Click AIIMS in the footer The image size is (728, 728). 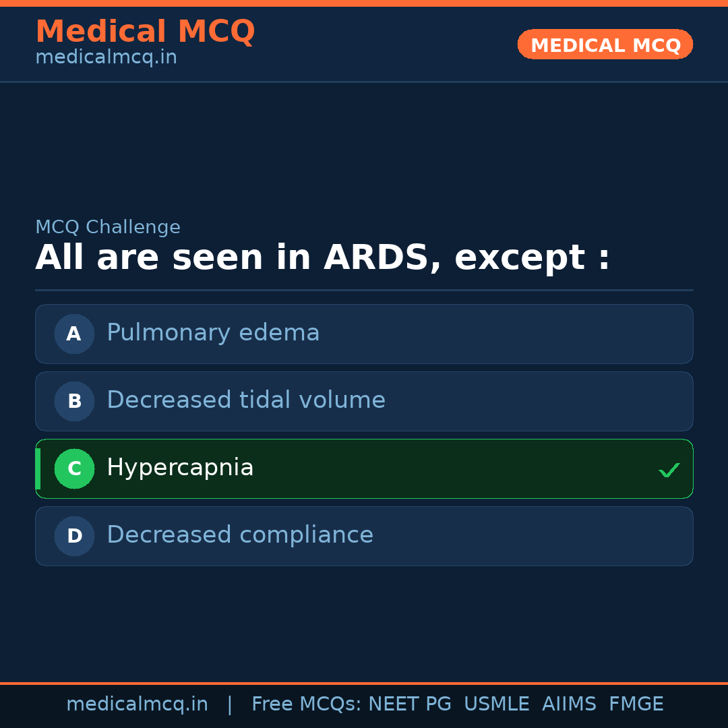(x=569, y=704)
